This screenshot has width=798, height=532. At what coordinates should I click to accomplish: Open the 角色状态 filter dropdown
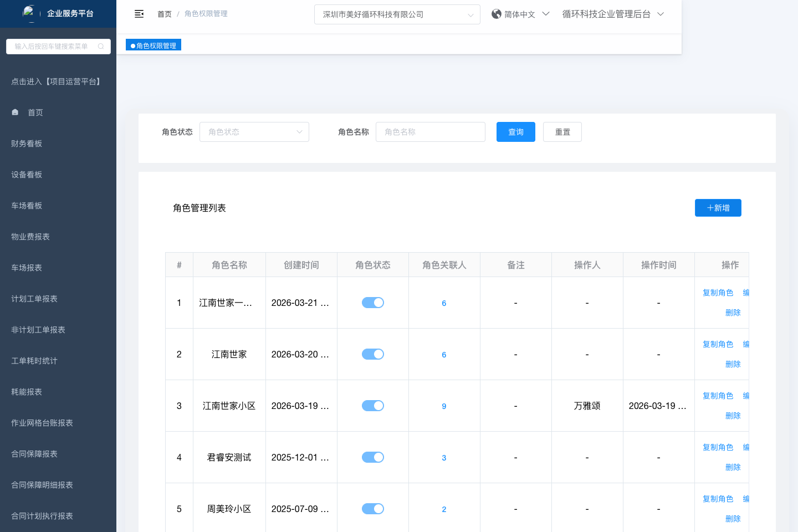[x=254, y=132]
